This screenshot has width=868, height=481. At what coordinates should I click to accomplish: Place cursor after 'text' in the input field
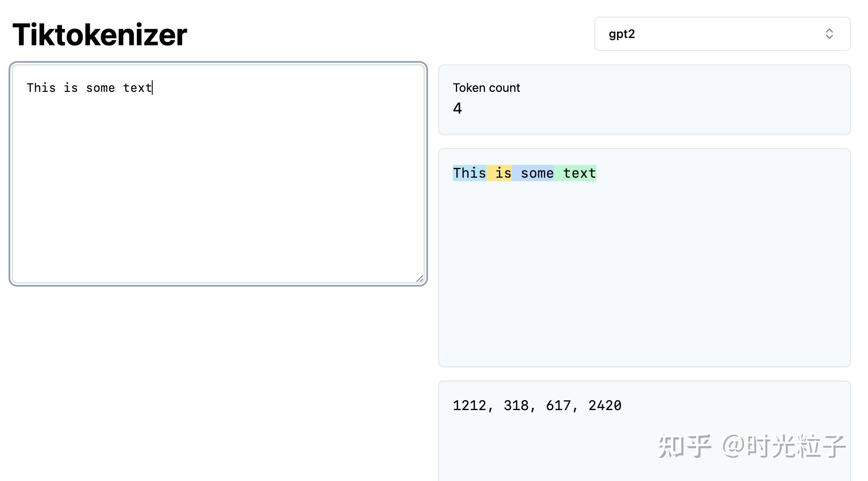point(152,88)
